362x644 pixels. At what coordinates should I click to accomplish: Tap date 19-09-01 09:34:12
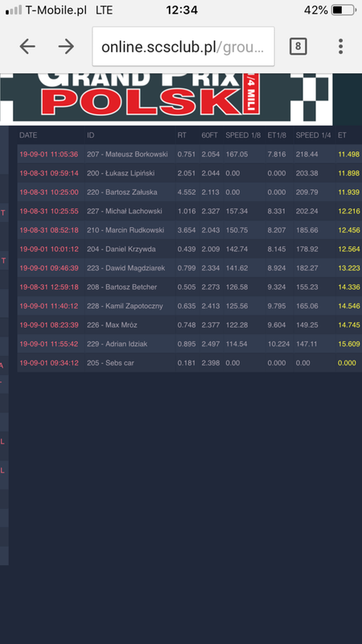49,363
